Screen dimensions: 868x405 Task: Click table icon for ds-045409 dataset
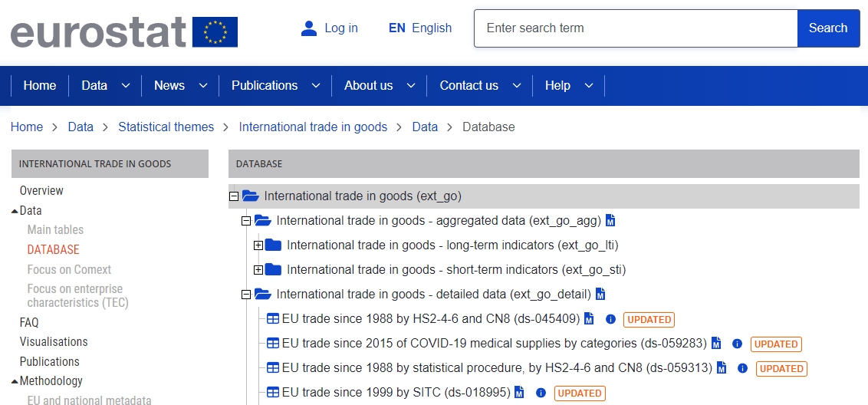273,319
